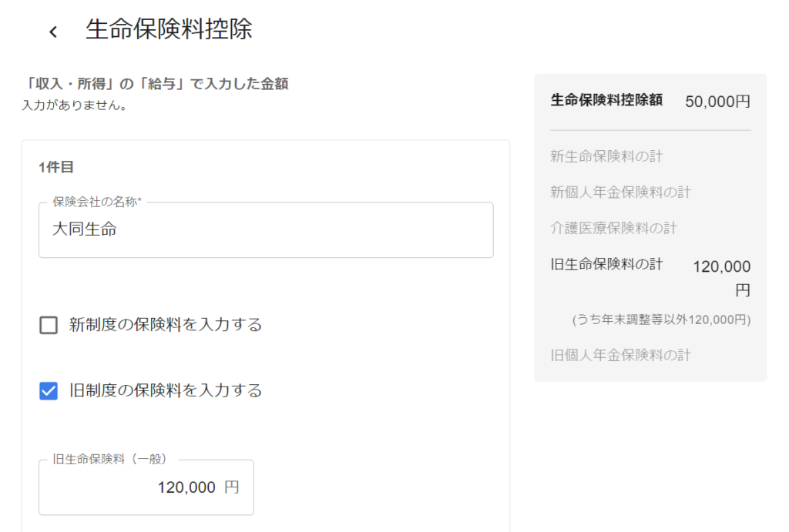Viewport: 789px width, 532px height.
Task: Uncheck 旧制度の保険料を入力する checkbox
Action: point(49,390)
